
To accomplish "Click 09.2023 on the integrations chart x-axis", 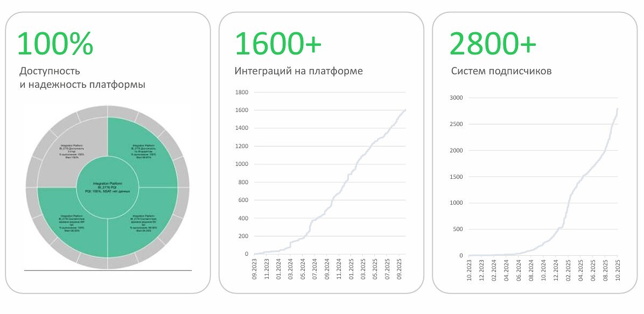I will click(x=255, y=270).
